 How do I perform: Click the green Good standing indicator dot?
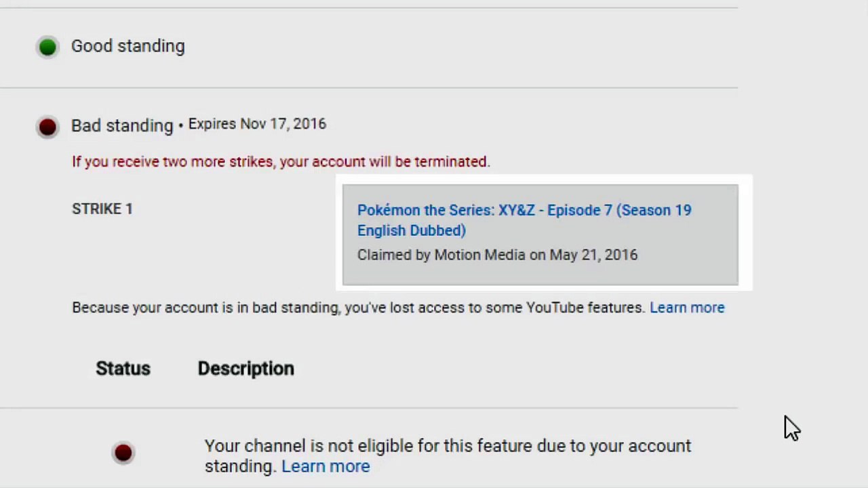[x=47, y=47]
